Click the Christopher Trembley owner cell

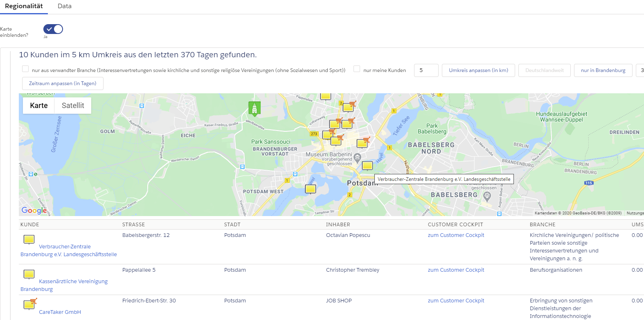pos(353,270)
